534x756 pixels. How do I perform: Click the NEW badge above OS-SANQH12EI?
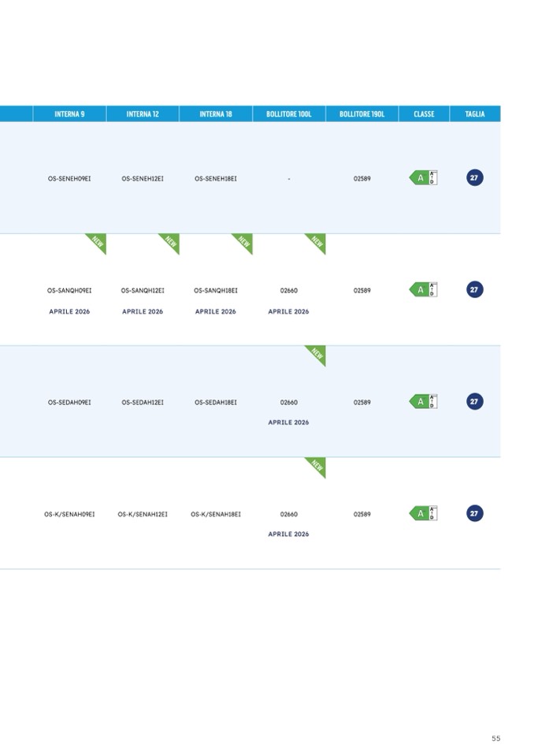coord(171,241)
